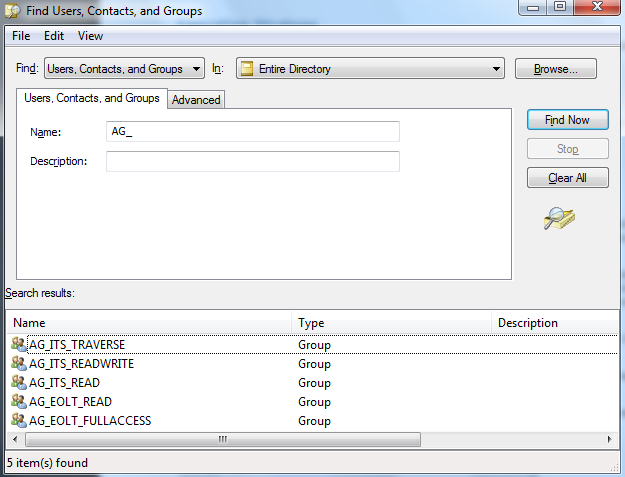This screenshot has height=477, width=625.
Task: Click the scroll left arrow in results
Action: (15, 439)
